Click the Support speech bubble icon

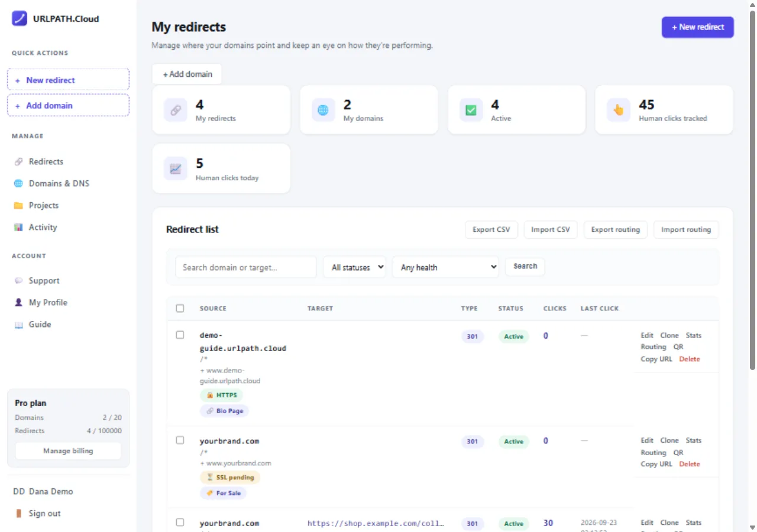[18, 281]
